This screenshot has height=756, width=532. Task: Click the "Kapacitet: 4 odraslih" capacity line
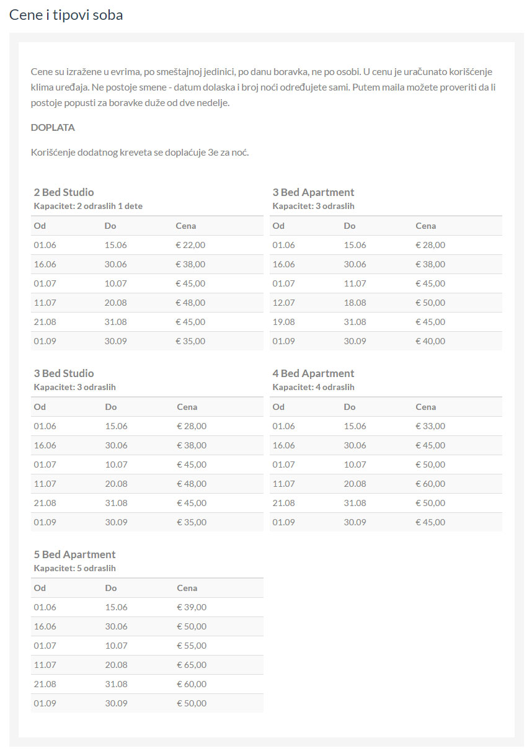point(313,387)
